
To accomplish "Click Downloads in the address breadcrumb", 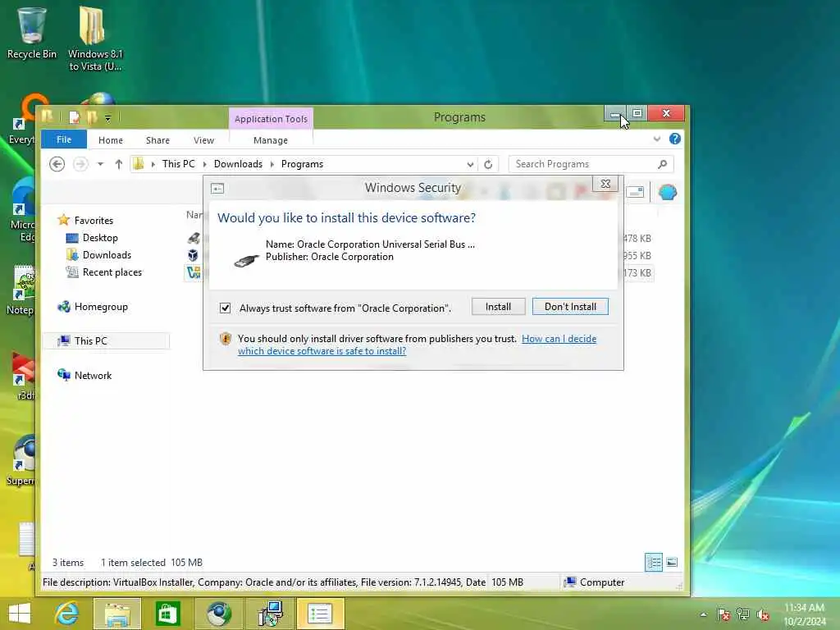I will [x=238, y=164].
